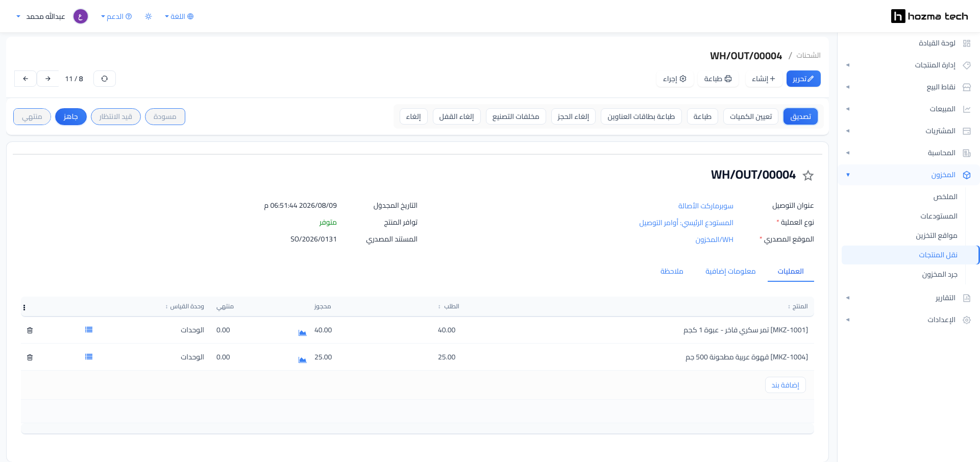980x462 pixels.
Task: Open المخزون/WH source location link
Action: (714, 240)
